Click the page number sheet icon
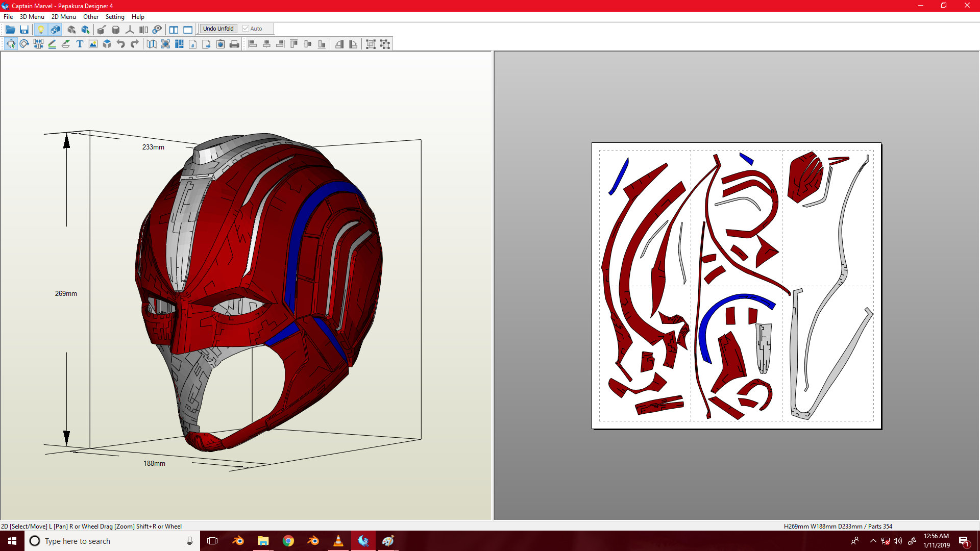Image resolution: width=980 pixels, height=551 pixels. pos(193,44)
